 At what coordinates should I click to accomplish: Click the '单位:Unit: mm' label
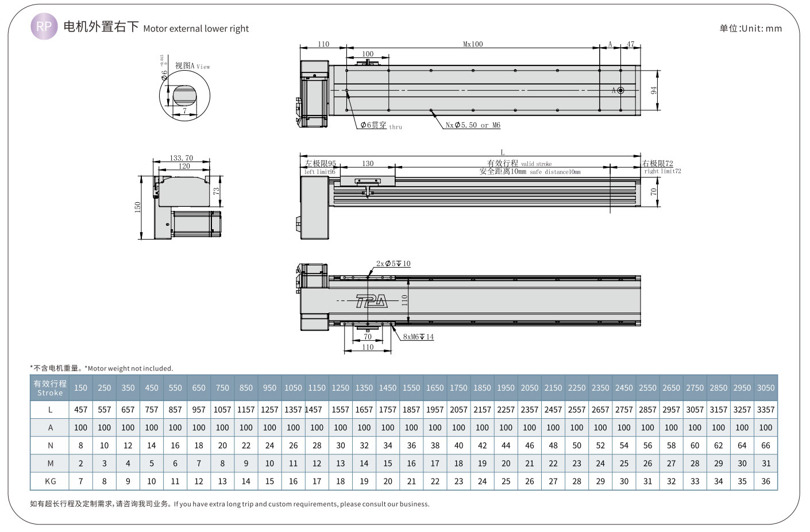click(x=751, y=28)
